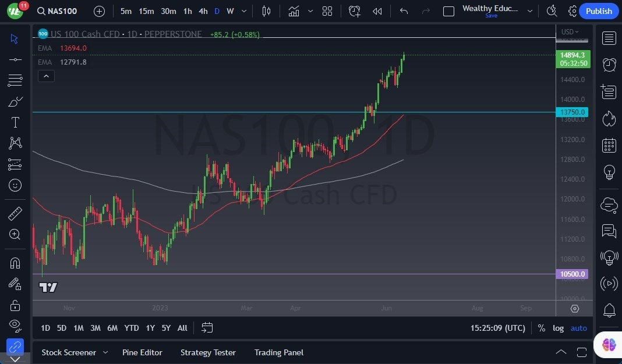Toggle logarithmic price scale

coord(558,328)
